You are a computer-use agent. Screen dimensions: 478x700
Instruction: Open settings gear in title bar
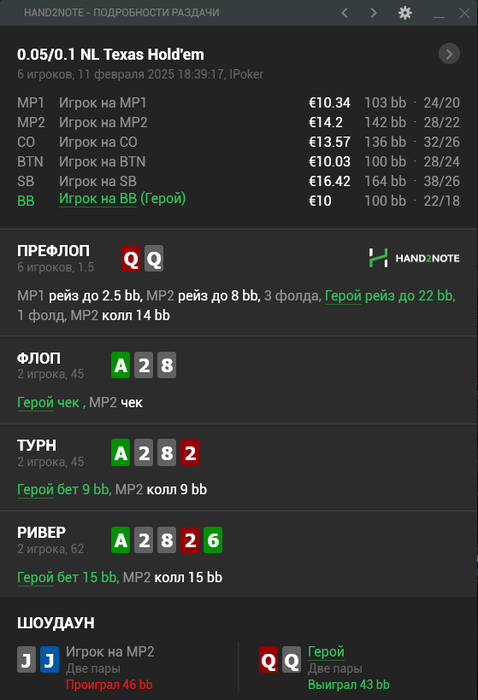405,12
